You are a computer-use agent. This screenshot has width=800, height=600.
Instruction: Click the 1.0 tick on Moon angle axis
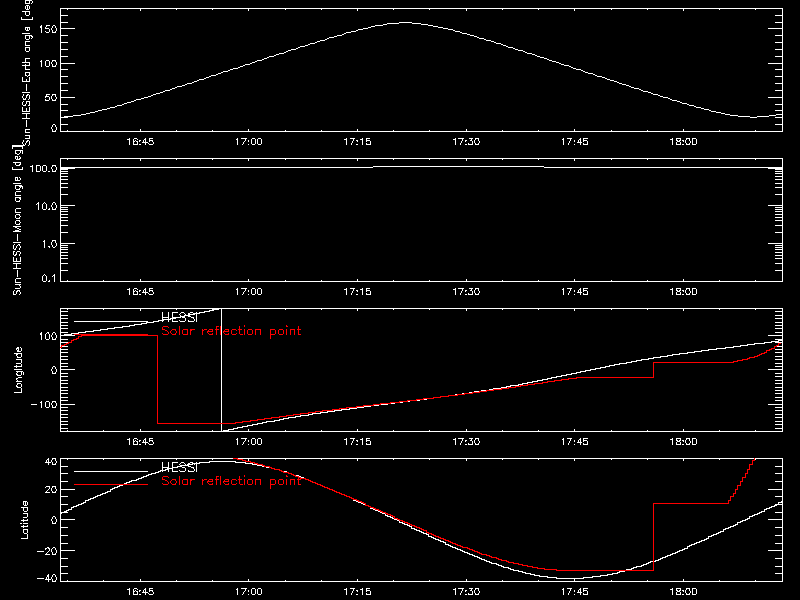tap(49, 244)
